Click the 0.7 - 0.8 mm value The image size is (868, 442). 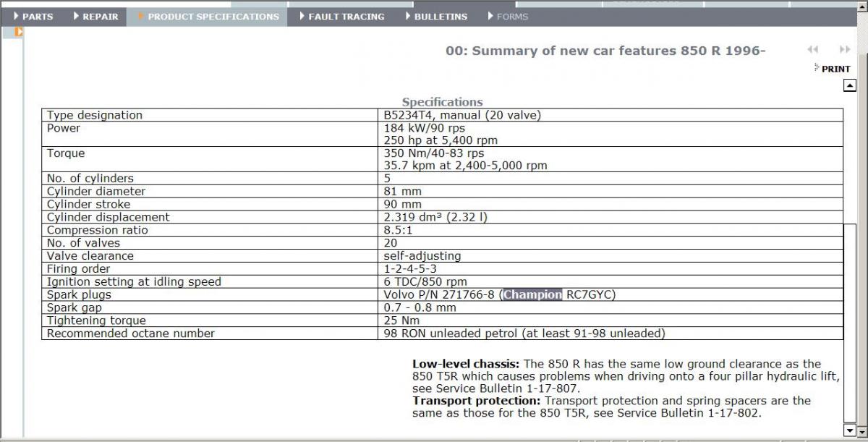[x=420, y=307]
